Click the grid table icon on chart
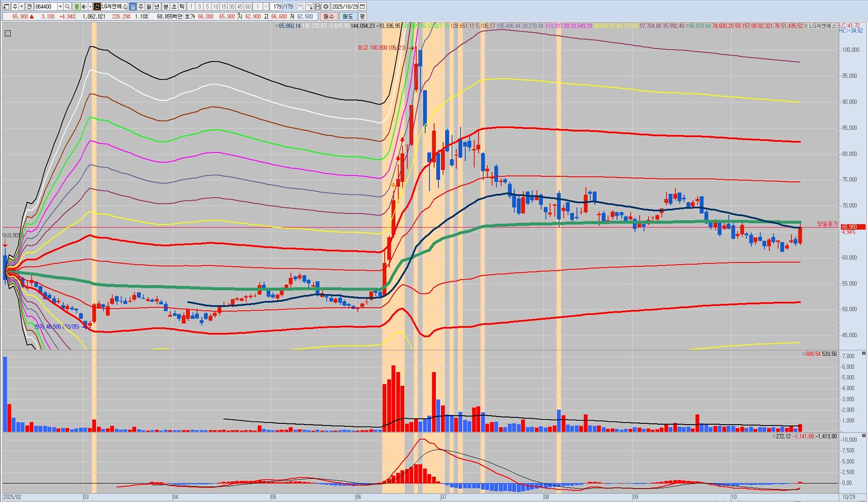Image resolution: width=868 pixels, height=502 pixels. click(8, 33)
